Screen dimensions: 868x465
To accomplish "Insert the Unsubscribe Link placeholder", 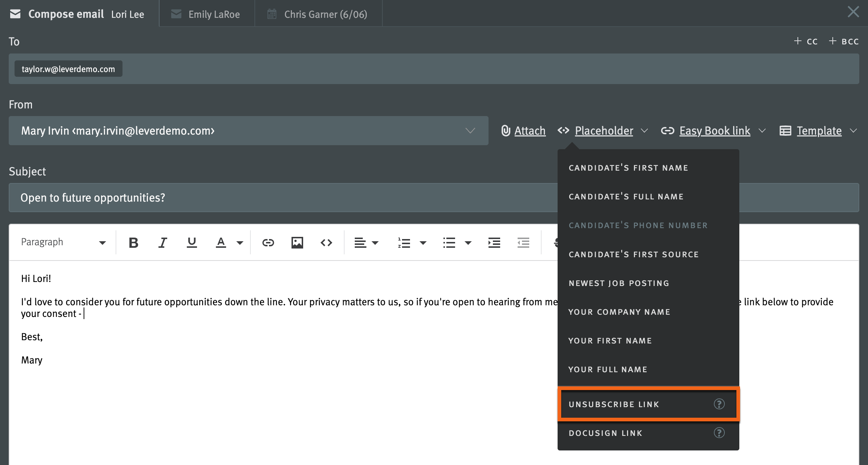I will coord(648,404).
